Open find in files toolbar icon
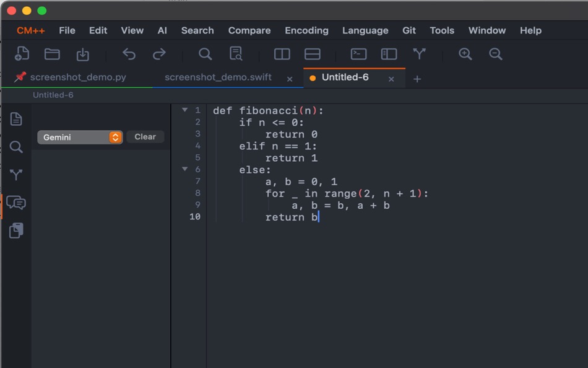 click(x=236, y=54)
